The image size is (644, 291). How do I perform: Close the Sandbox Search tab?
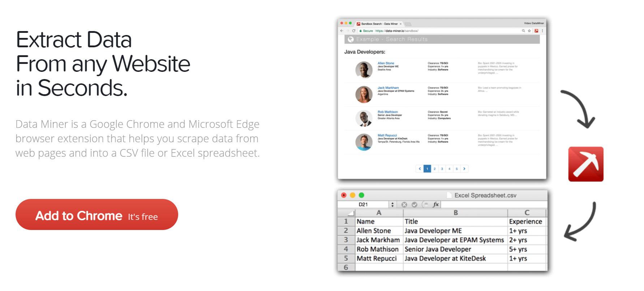400,24
